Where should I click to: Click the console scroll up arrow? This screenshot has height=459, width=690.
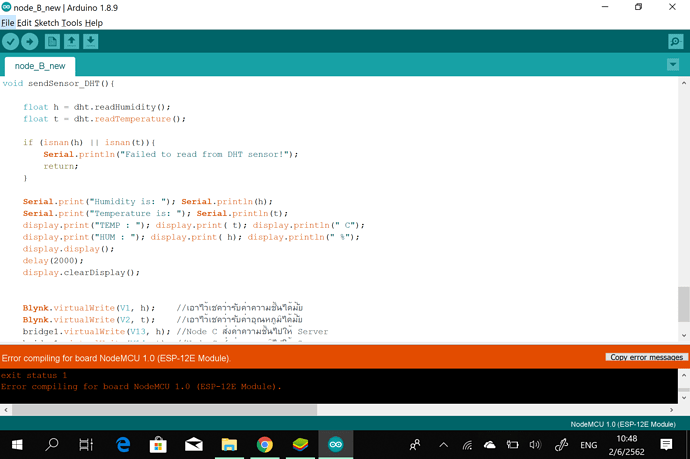684,375
